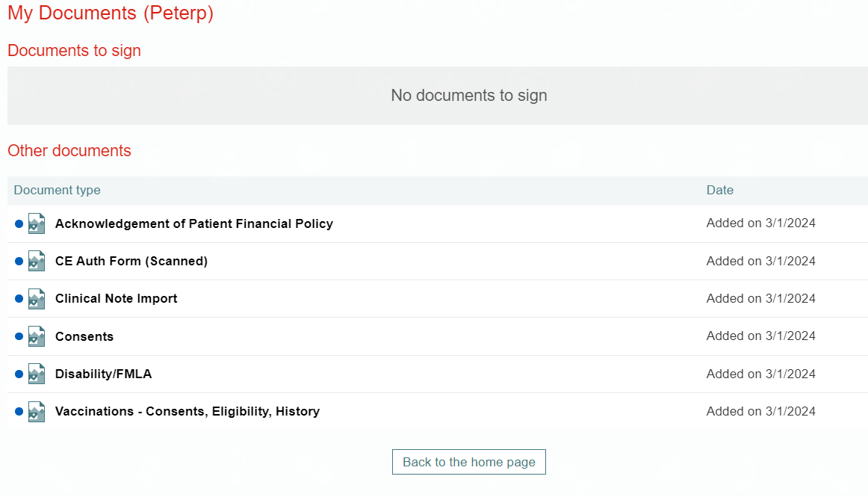Click the date for Vaccinations row
The width and height of the screenshot is (868, 497).
tap(760, 411)
